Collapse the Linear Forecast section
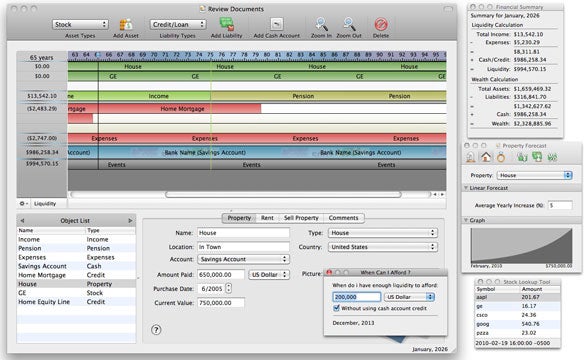586x360 pixels. point(466,188)
